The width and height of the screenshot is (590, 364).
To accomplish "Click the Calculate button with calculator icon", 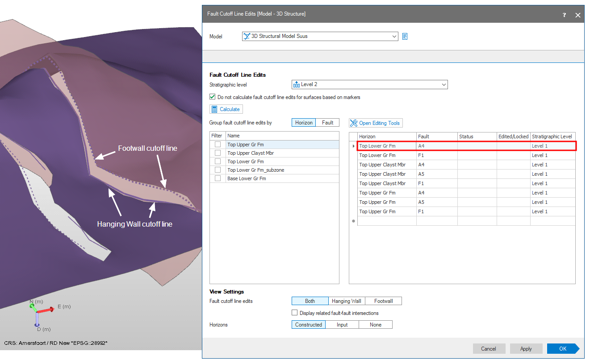I will point(226,109).
